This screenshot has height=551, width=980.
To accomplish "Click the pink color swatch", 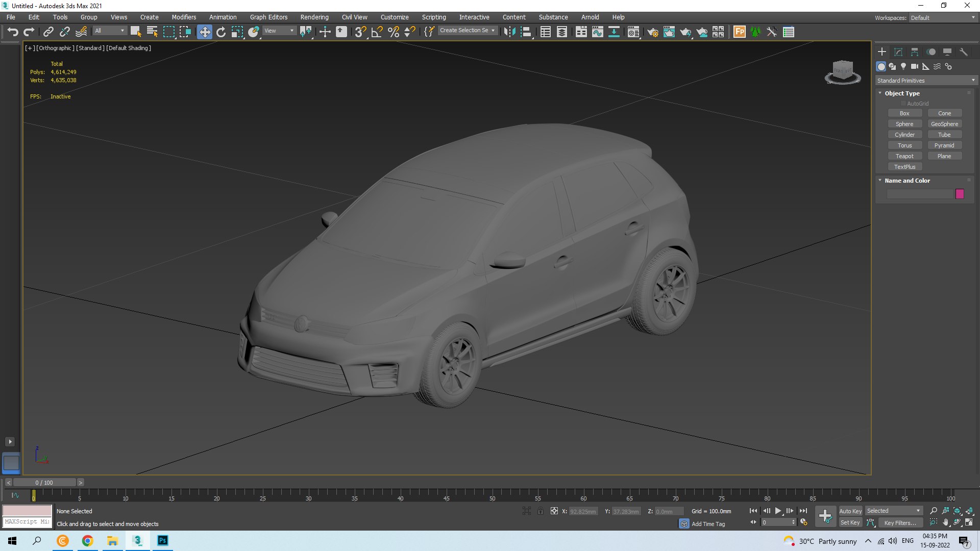I will 960,194.
